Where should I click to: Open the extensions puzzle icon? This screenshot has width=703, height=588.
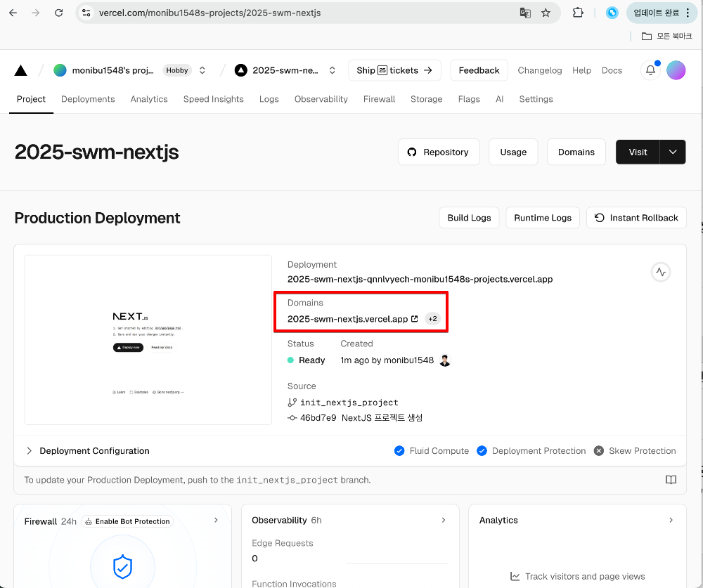click(578, 13)
